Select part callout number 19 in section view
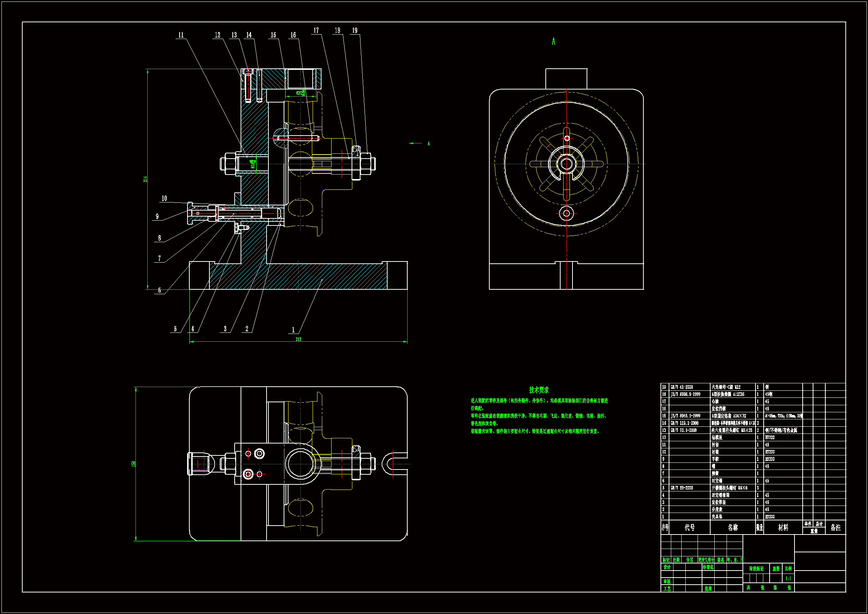The width and height of the screenshot is (868, 614). (355, 30)
